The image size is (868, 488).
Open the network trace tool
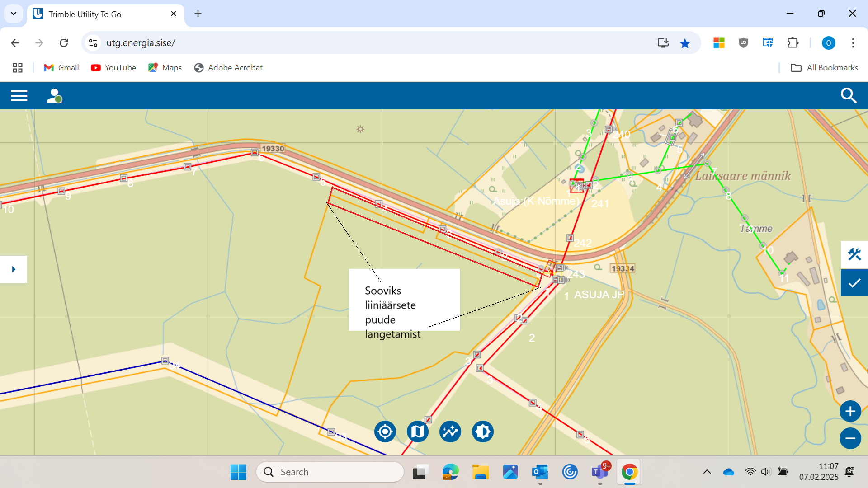click(x=450, y=432)
